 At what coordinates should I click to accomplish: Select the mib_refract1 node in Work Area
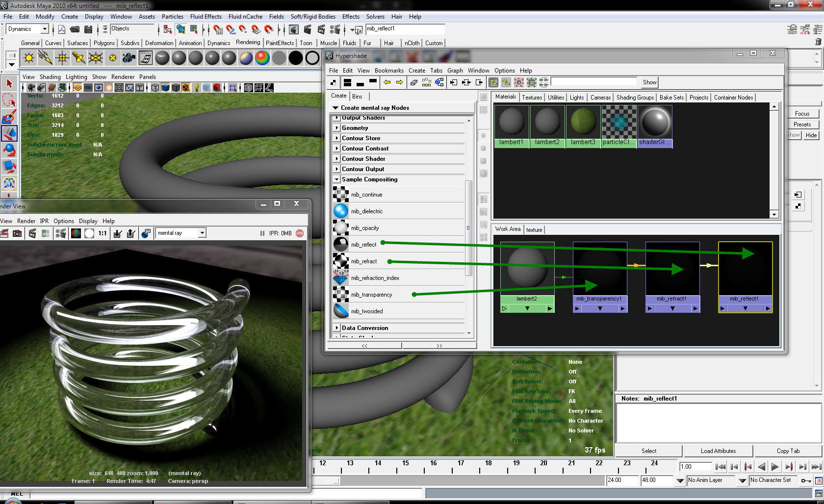click(672, 277)
